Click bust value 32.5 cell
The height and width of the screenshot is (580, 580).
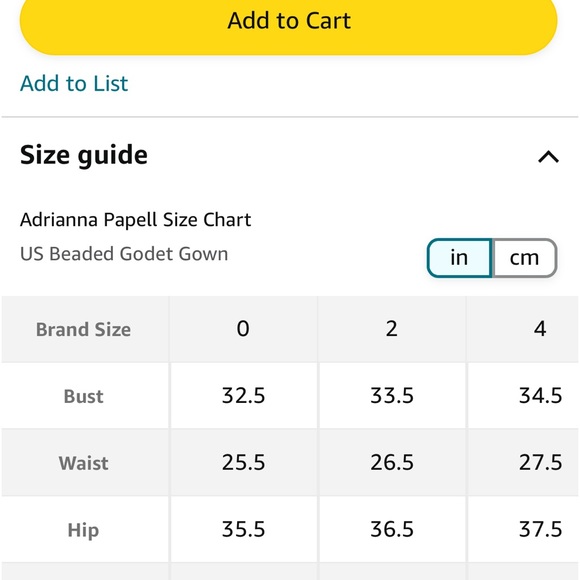click(243, 396)
